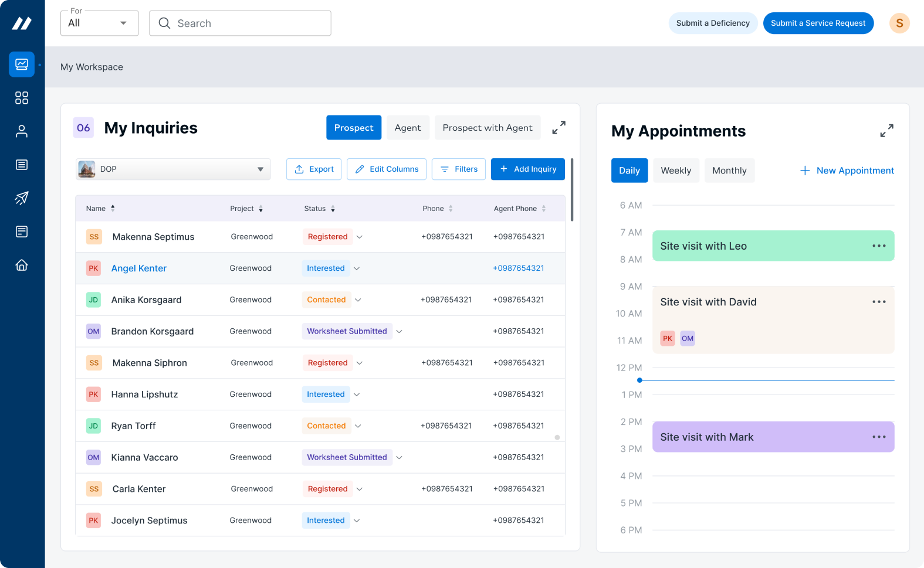Image resolution: width=924 pixels, height=568 pixels.
Task: Expand status dropdown for Makenna Septimus
Action: pyautogui.click(x=360, y=237)
